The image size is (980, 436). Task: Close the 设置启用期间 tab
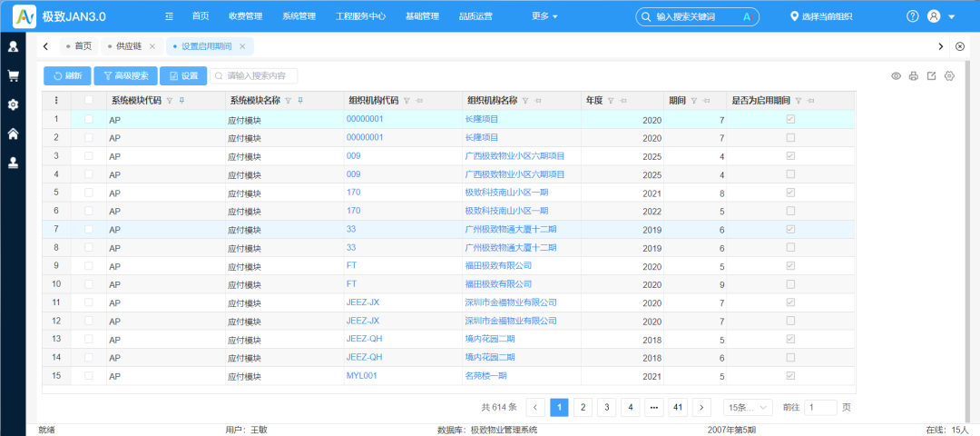point(242,46)
